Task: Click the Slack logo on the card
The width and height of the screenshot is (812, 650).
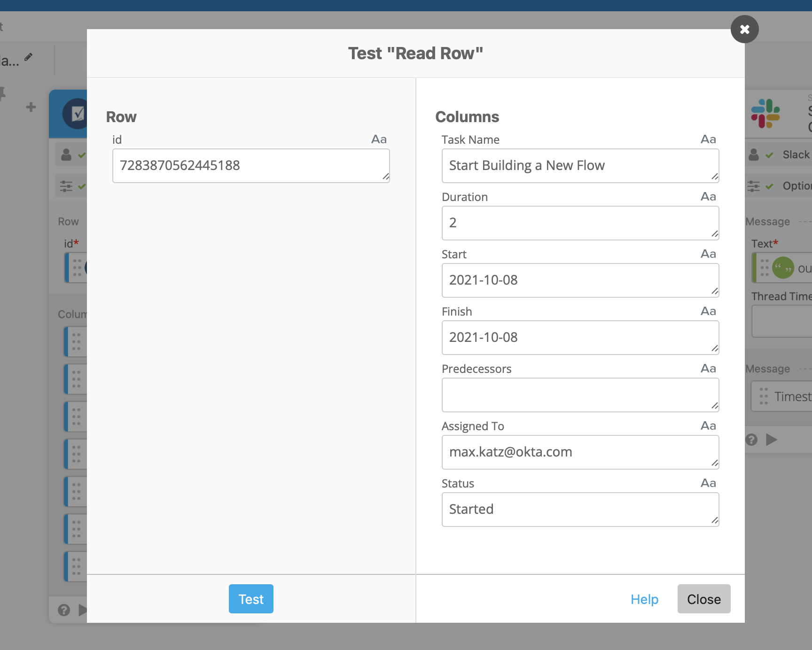Action: click(765, 113)
